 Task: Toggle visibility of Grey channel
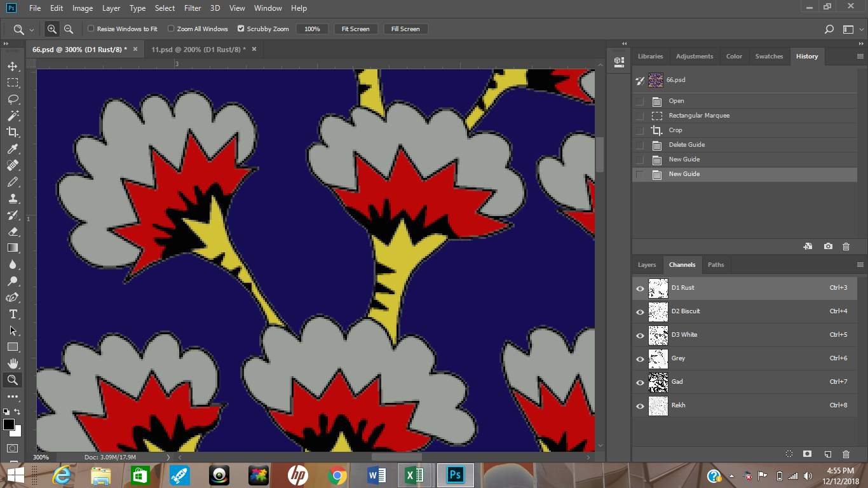(x=640, y=359)
